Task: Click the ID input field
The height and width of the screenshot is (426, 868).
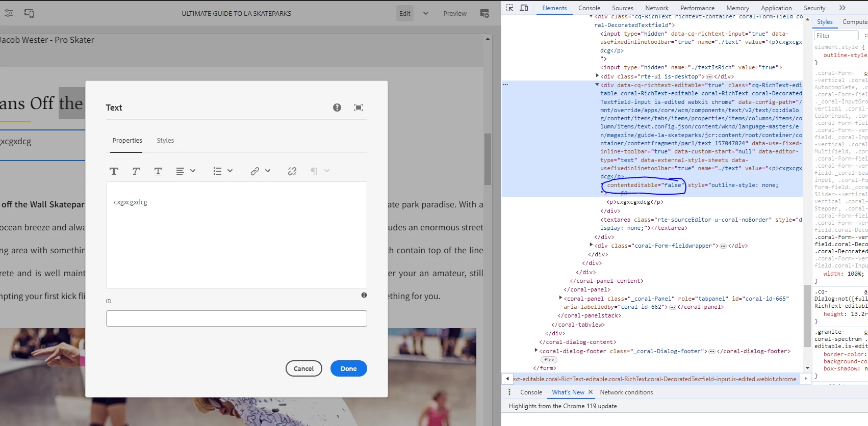Action: click(x=237, y=318)
